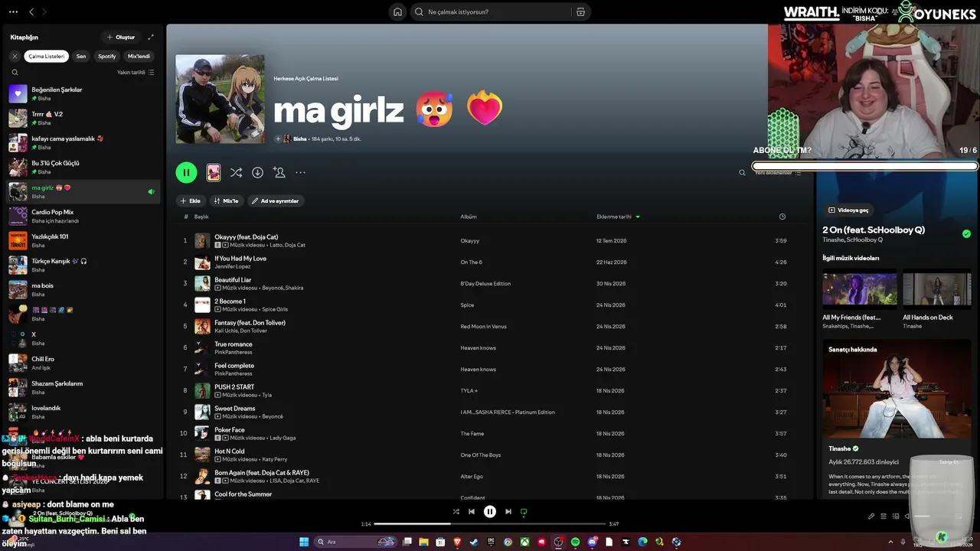
Task: Select the 'Sen' filter chip
Action: click(x=81, y=56)
